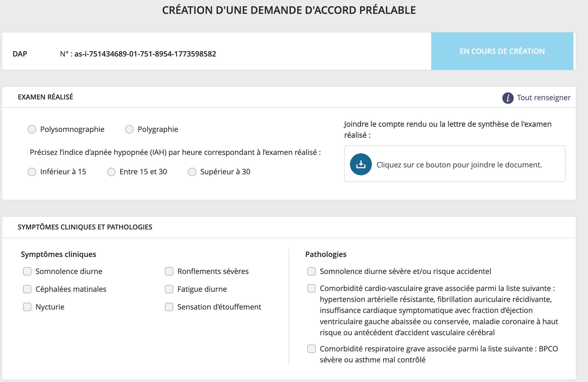Check Ronflements sévères
Image resolution: width=588 pixels, height=382 pixels.
click(x=169, y=271)
